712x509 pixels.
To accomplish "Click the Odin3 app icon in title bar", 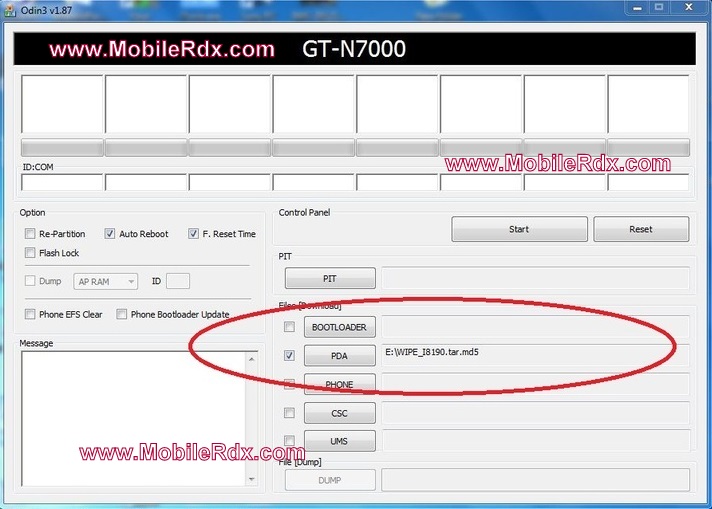I will pyautogui.click(x=9, y=10).
